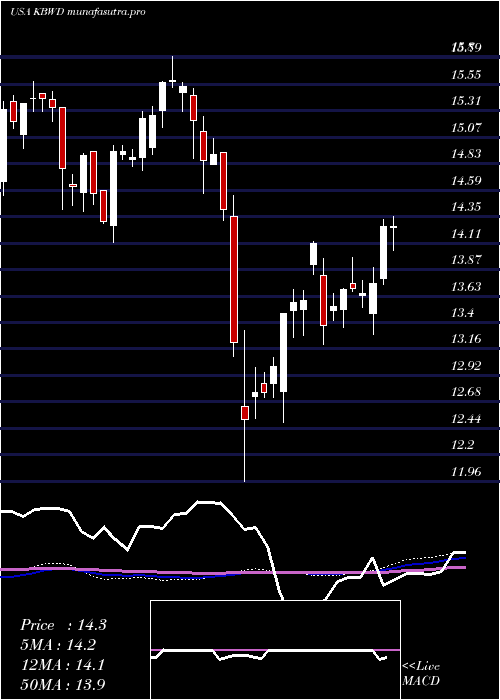This screenshot has height=700, width=500.
Task: Click the 50MA : 13.9 value
Action: pyautogui.click(x=63, y=685)
